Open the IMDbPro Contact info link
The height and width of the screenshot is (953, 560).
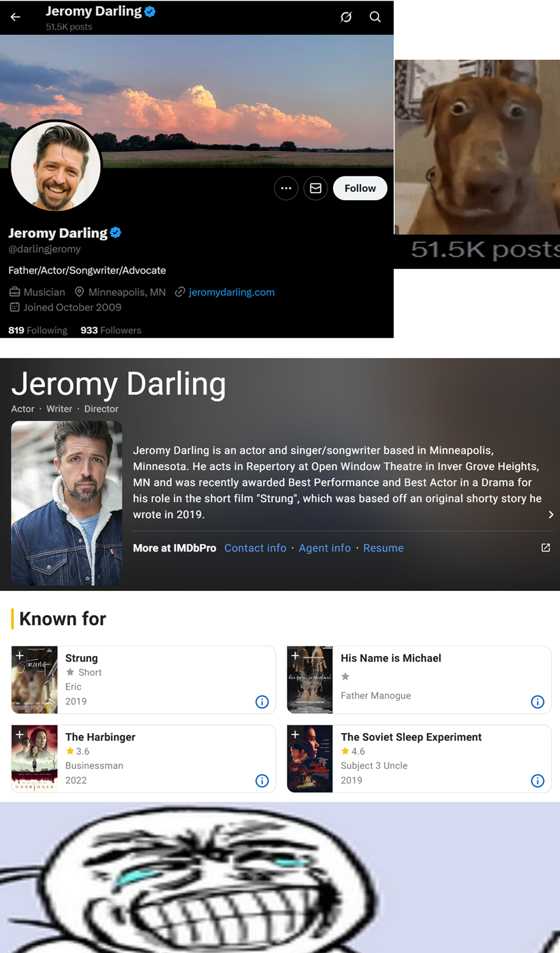click(x=255, y=548)
